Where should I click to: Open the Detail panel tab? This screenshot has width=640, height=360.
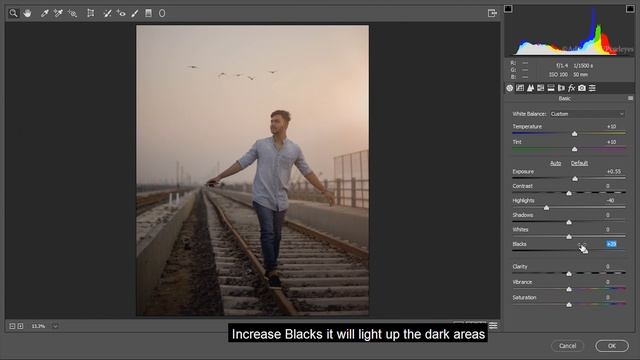pyautogui.click(x=530, y=88)
